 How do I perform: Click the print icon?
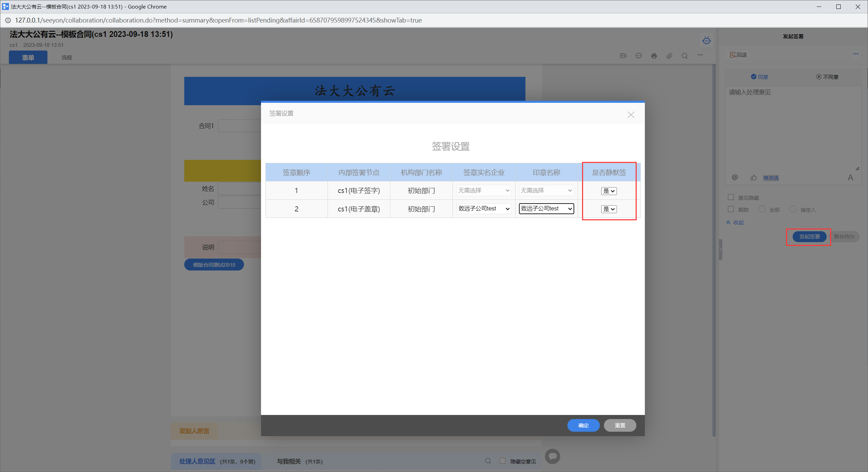click(654, 56)
